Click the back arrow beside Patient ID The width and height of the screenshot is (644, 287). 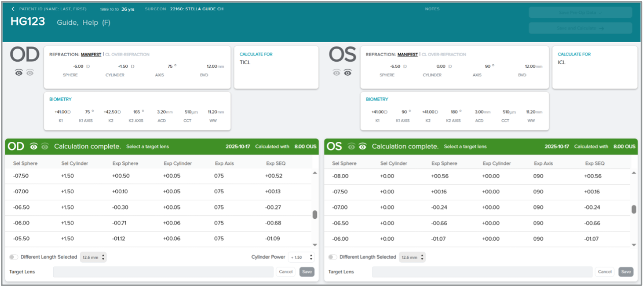click(13, 9)
